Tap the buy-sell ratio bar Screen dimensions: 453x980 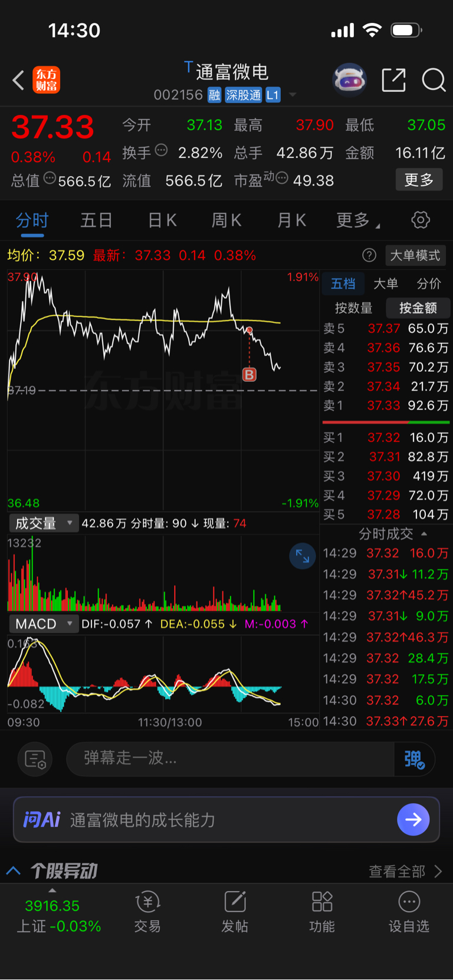[x=386, y=422]
